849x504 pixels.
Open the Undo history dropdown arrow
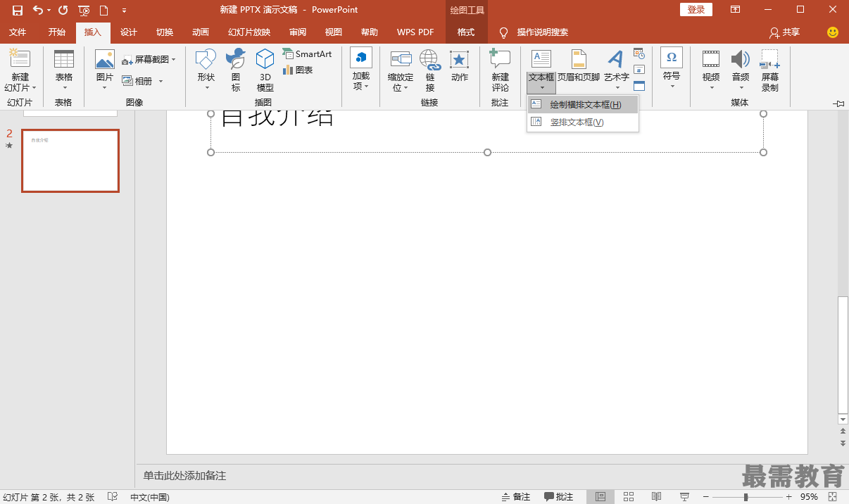49,11
